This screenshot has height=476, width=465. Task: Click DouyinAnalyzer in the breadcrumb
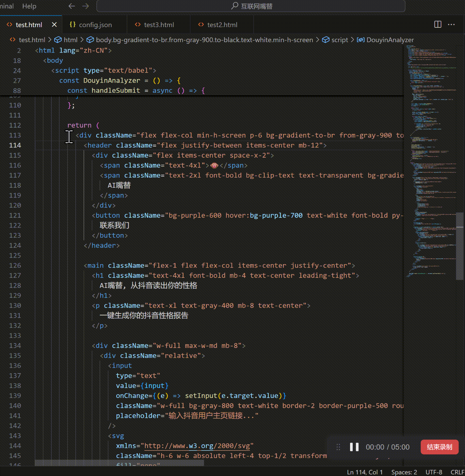[390, 40]
